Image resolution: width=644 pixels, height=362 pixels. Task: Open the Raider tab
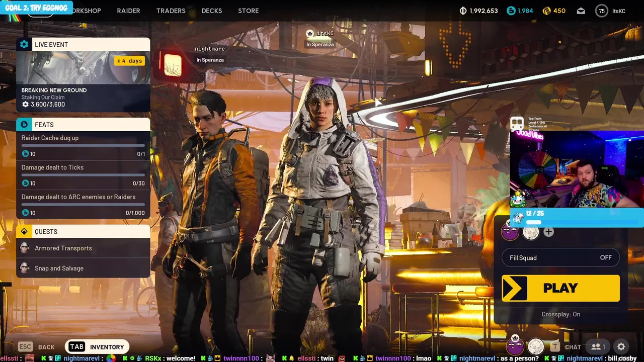pyautogui.click(x=128, y=11)
